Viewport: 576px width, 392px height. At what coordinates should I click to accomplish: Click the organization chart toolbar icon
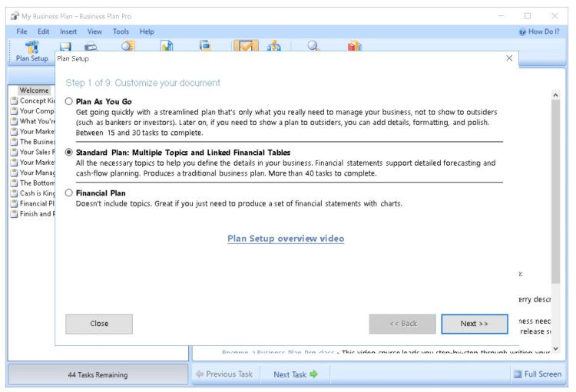[273, 46]
